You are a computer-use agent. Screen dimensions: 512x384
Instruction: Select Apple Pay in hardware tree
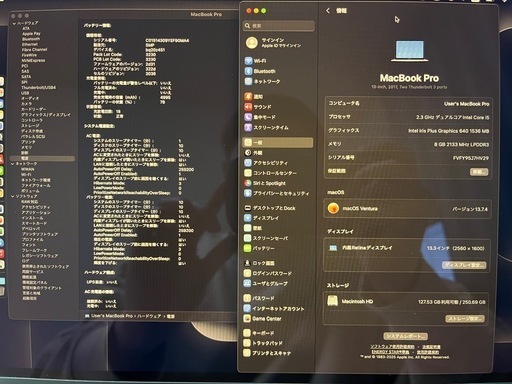pos(31,34)
